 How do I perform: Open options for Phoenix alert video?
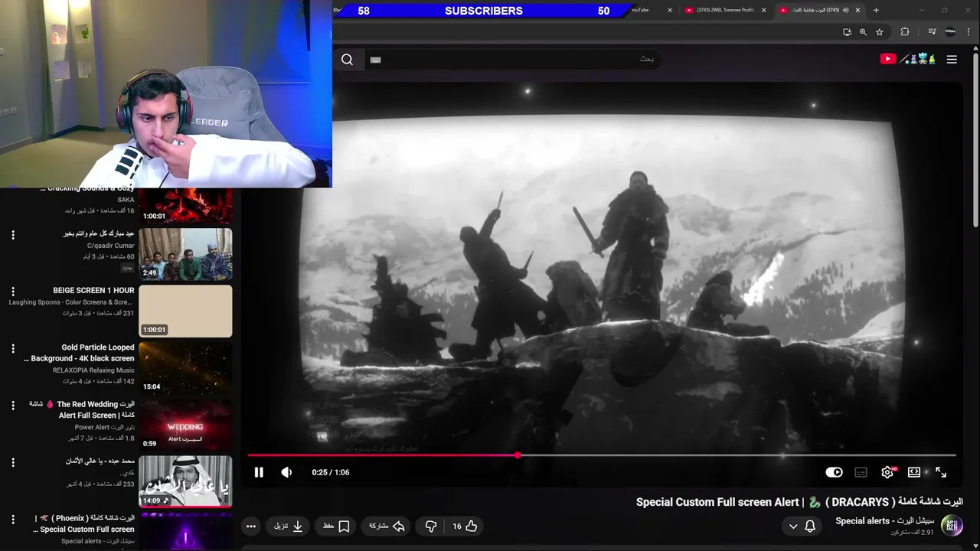click(13, 519)
